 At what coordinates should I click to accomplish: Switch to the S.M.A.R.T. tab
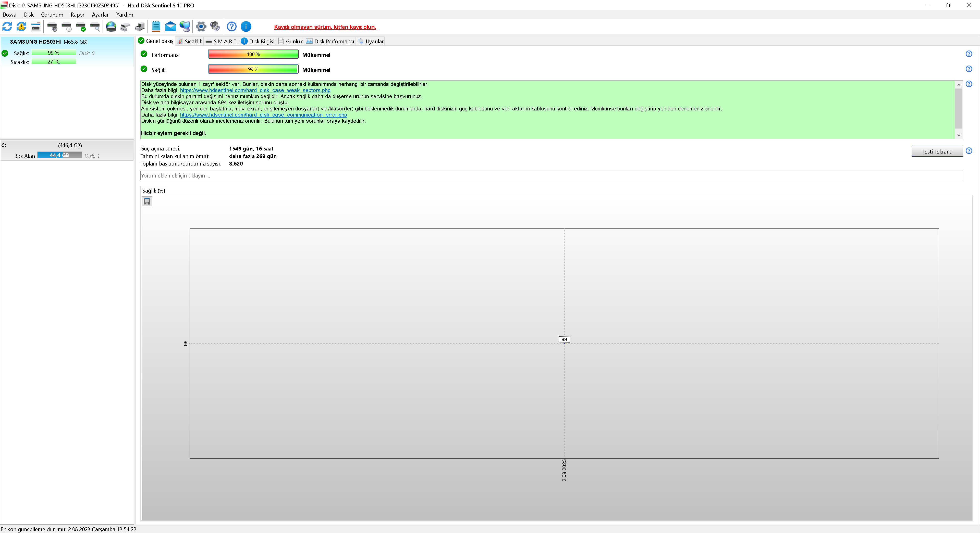click(x=222, y=41)
